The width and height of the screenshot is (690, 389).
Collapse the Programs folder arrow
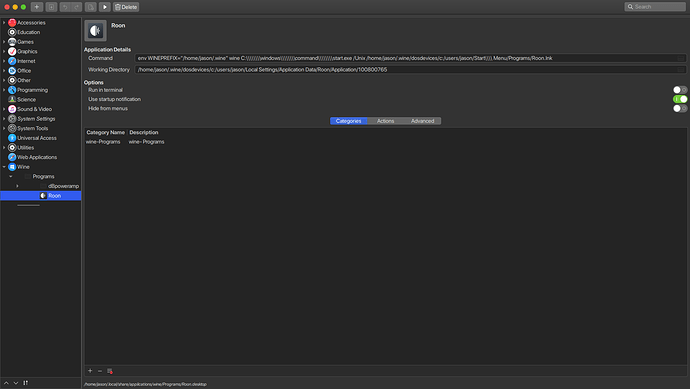[11, 176]
